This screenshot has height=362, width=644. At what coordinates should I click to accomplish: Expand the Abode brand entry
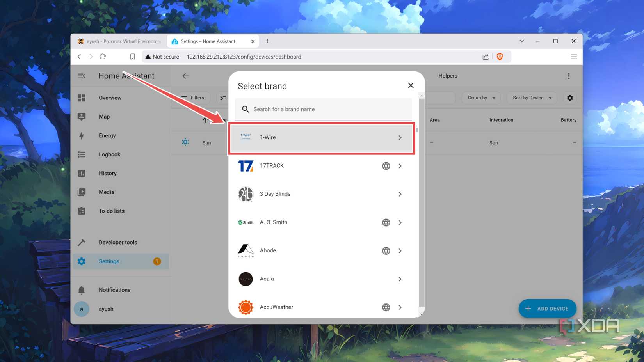click(400, 251)
